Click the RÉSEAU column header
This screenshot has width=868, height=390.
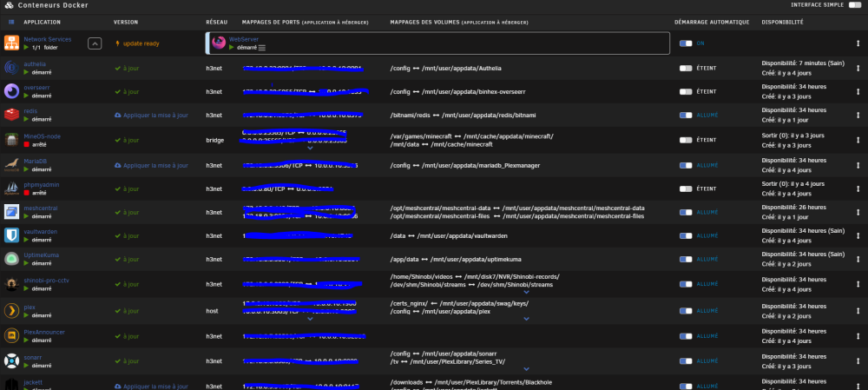pos(216,23)
